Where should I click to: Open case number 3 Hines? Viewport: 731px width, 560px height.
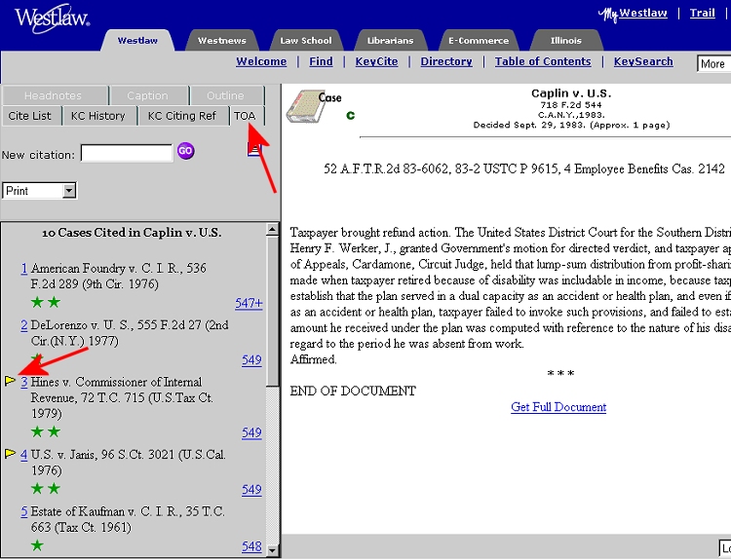[x=24, y=382]
